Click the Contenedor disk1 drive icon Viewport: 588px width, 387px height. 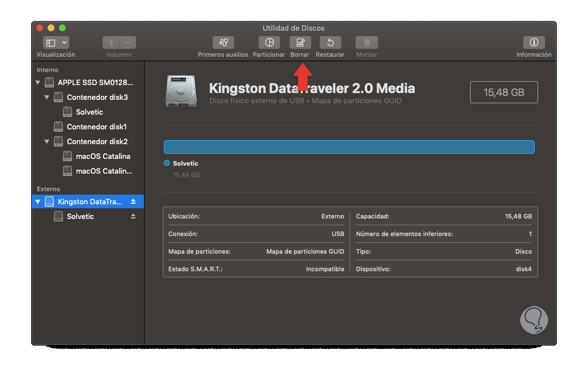[58, 127]
